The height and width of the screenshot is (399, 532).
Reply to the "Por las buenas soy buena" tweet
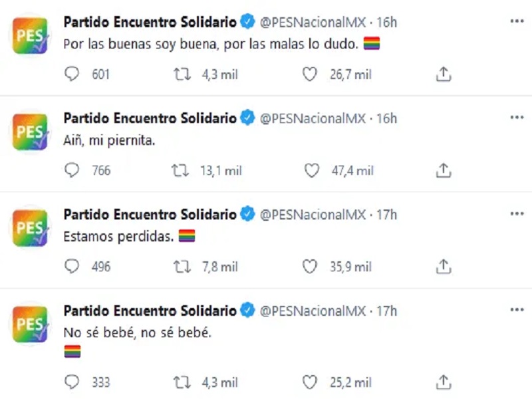point(72,74)
